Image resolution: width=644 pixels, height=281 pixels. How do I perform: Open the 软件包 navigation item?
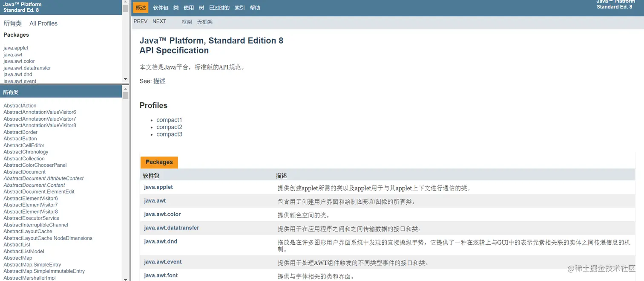point(161,8)
